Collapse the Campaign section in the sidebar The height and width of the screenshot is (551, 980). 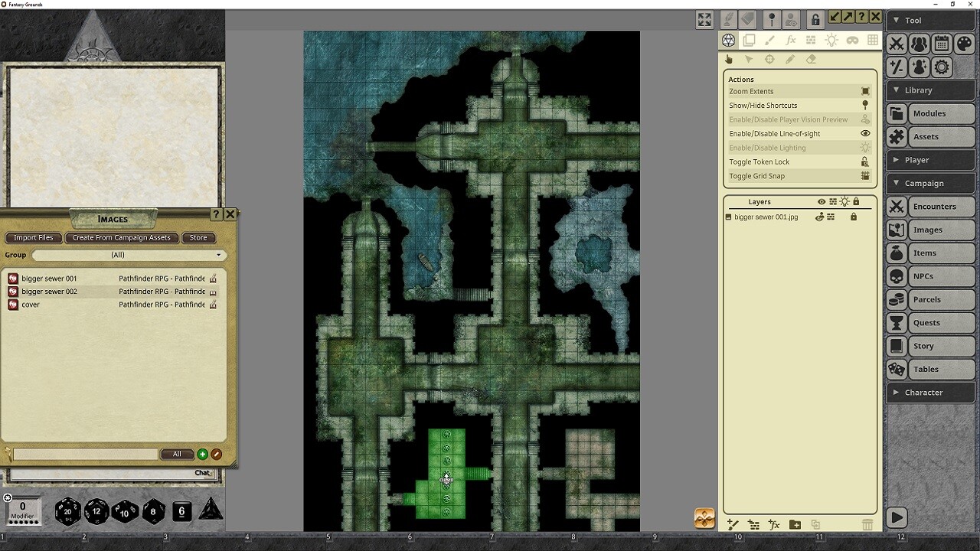(930, 183)
